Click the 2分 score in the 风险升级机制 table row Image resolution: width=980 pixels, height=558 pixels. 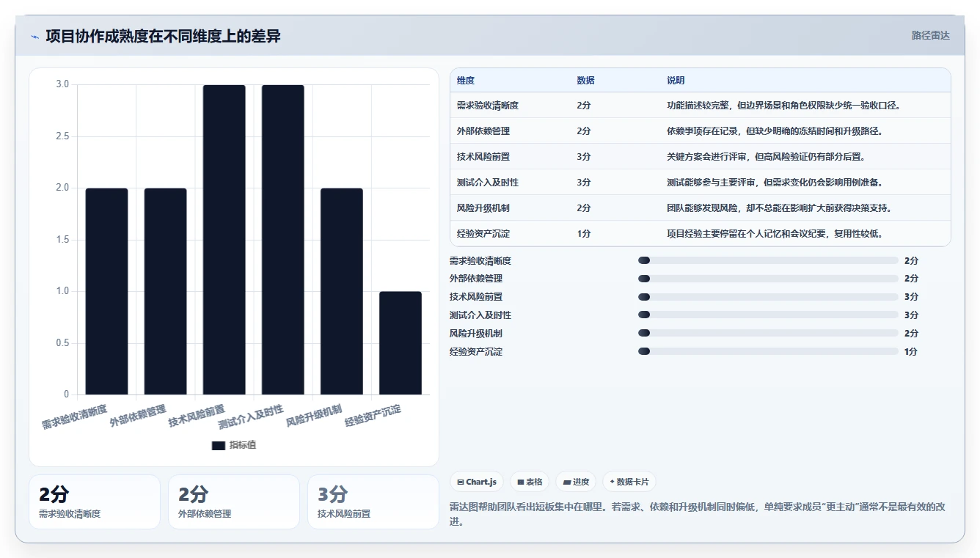point(584,208)
